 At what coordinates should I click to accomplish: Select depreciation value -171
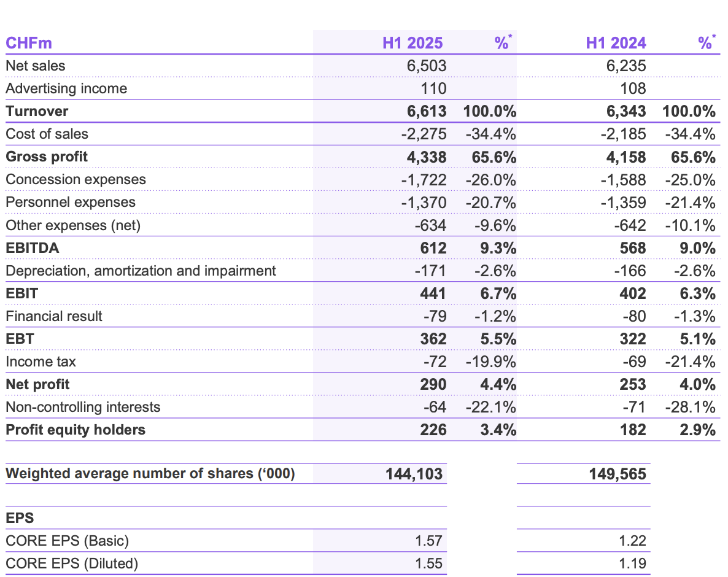[x=430, y=271]
